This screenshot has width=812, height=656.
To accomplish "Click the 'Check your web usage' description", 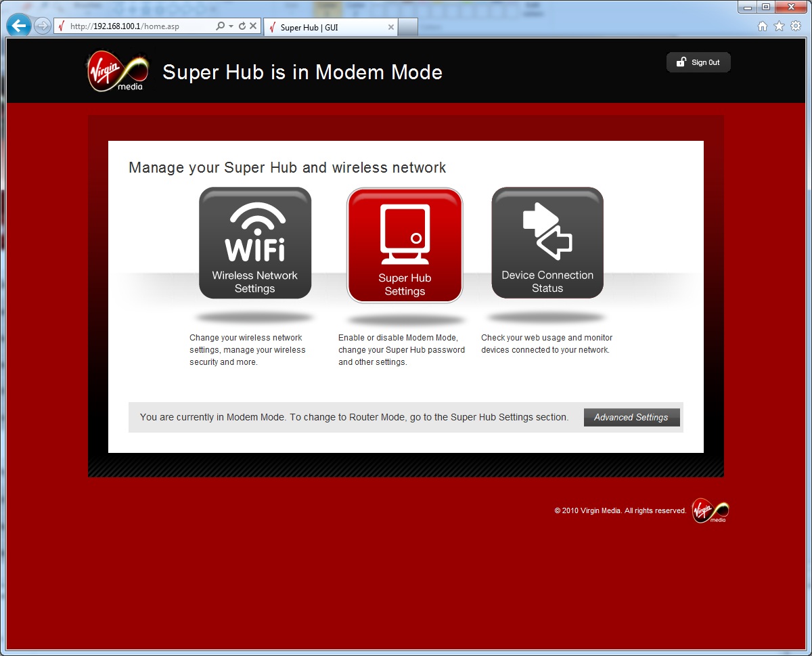I will point(547,344).
